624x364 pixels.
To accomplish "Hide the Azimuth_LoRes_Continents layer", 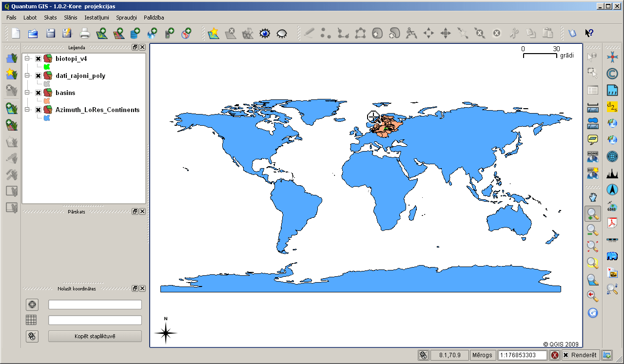I will (38, 110).
